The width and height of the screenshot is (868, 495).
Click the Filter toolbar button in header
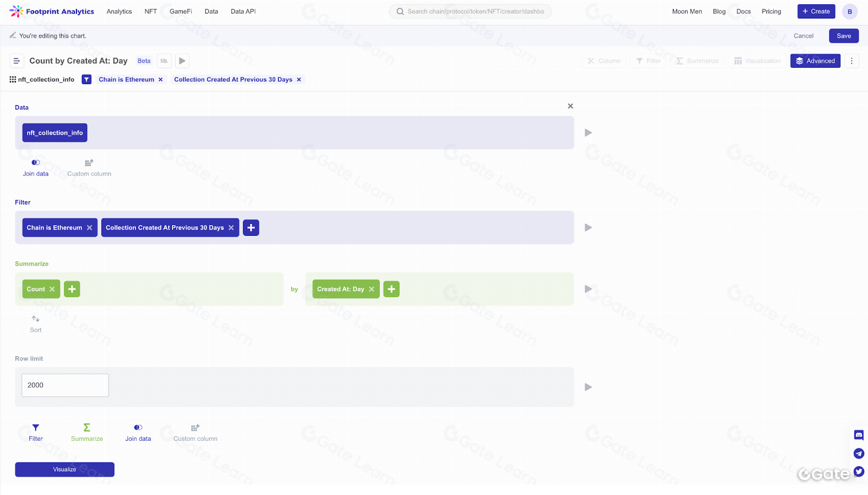[648, 61]
